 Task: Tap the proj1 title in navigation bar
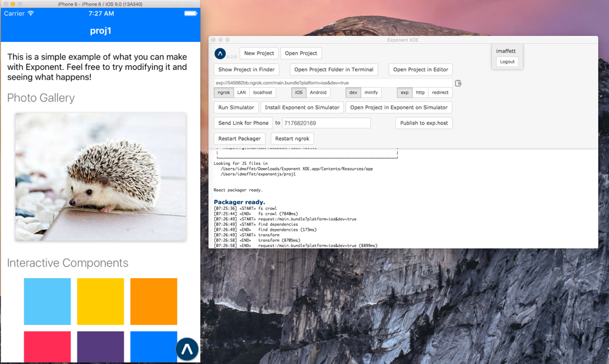(x=100, y=30)
